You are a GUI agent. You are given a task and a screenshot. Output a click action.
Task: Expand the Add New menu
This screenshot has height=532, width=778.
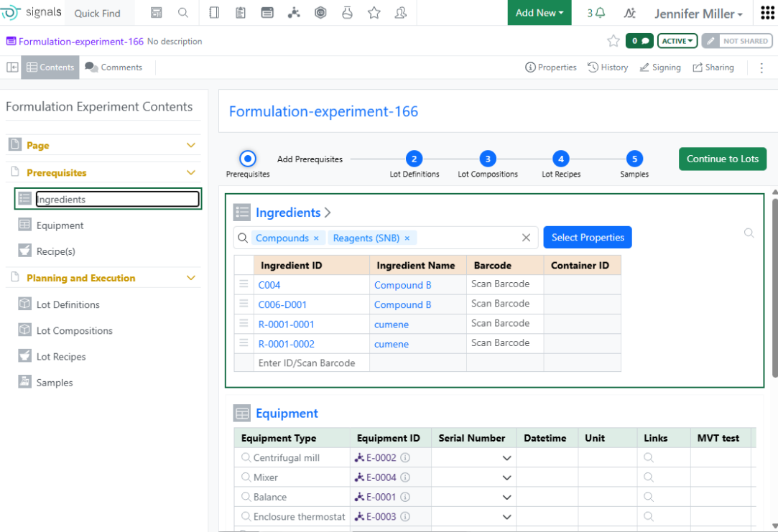coord(539,13)
